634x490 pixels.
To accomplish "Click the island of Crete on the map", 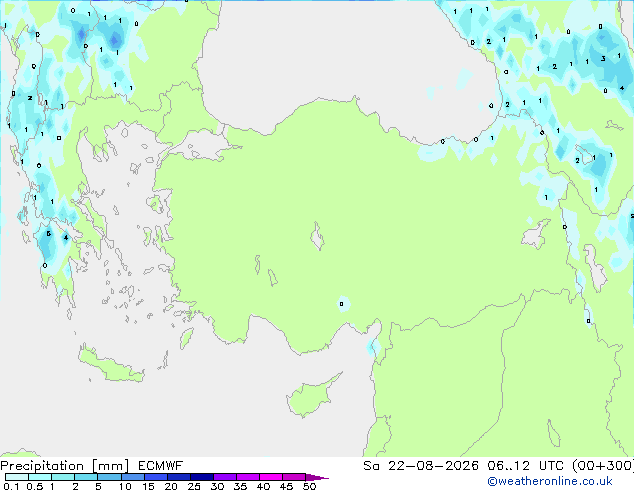I will pyautogui.click(x=111, y=364).
